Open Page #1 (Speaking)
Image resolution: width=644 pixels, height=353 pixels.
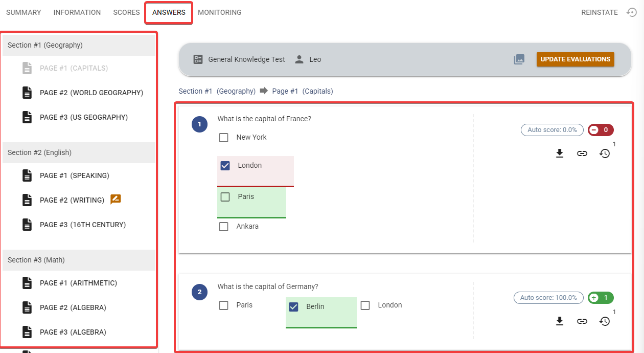75,175
